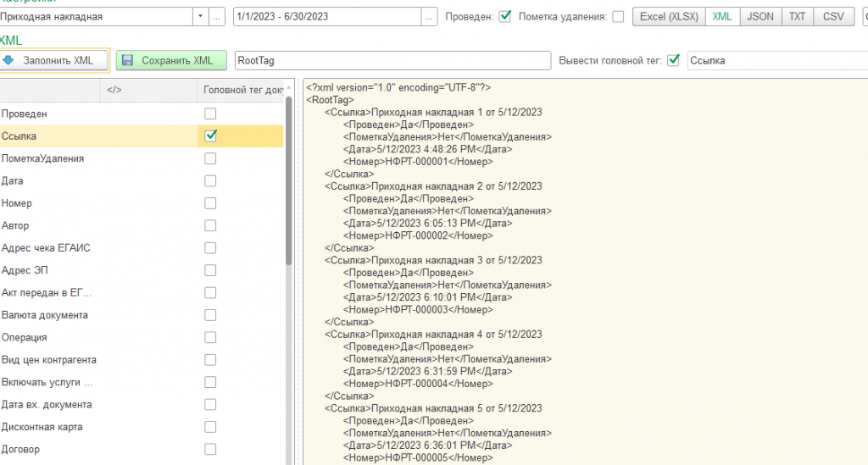Switch to the Excel (XLSX) tab
This screenshot has width=868, height=465.
[x=667, y=16]
